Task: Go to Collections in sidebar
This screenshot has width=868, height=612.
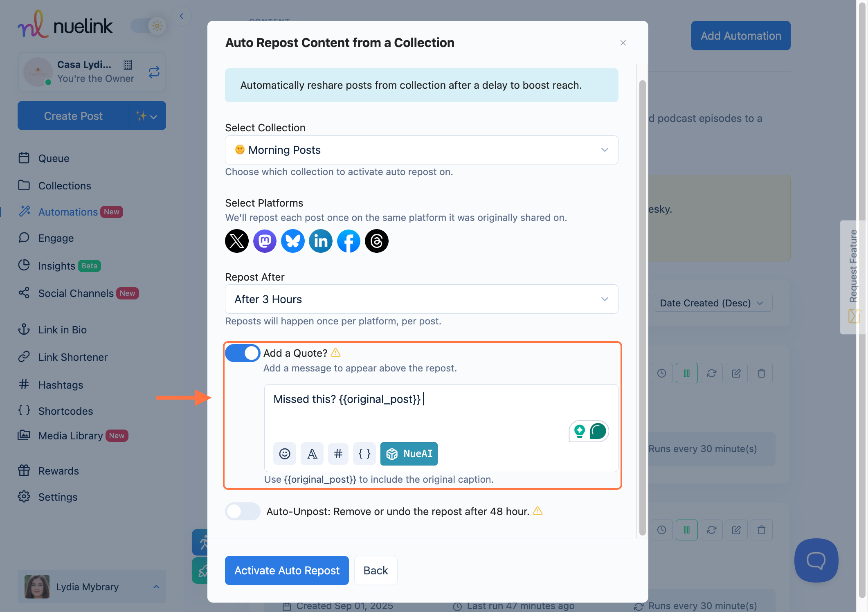Action: [65, 186]
